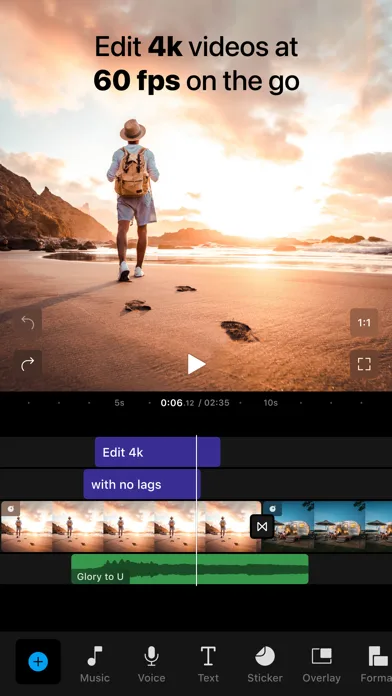Open the Voice recording tool
Screen dimensions: 392x696
(x=151, y=664)
